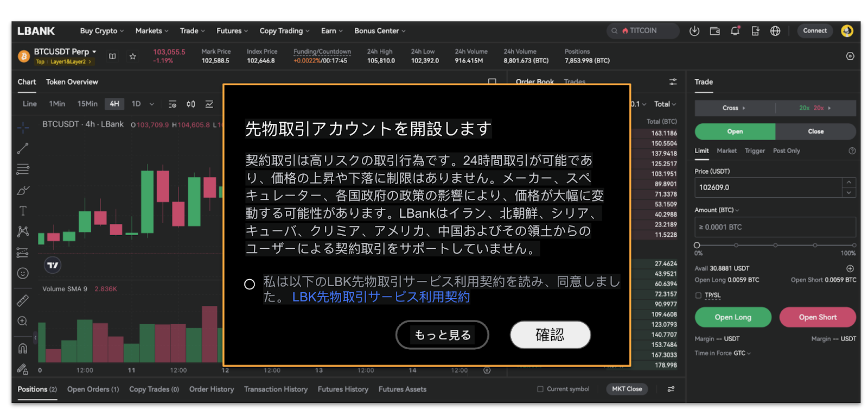Select the horizontal lines Fibonacci tool
The width and height of the screenshot is (868, 409).
[23, 169]
